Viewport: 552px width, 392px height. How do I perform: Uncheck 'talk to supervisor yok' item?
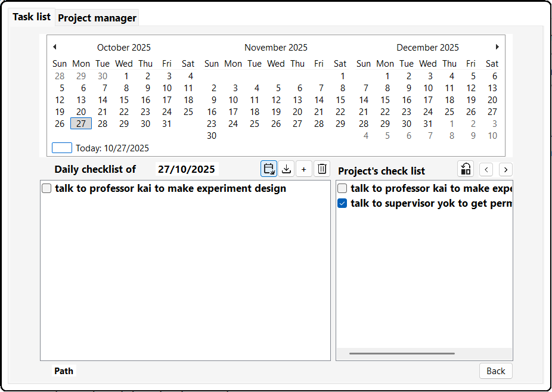click(x=342, y=204)
